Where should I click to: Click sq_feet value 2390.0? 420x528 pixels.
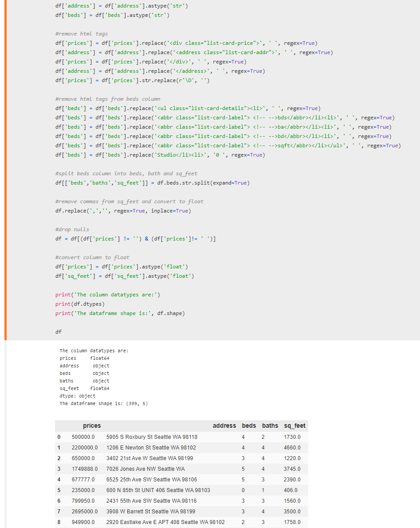pyautogui.click(x=292, y=480)
